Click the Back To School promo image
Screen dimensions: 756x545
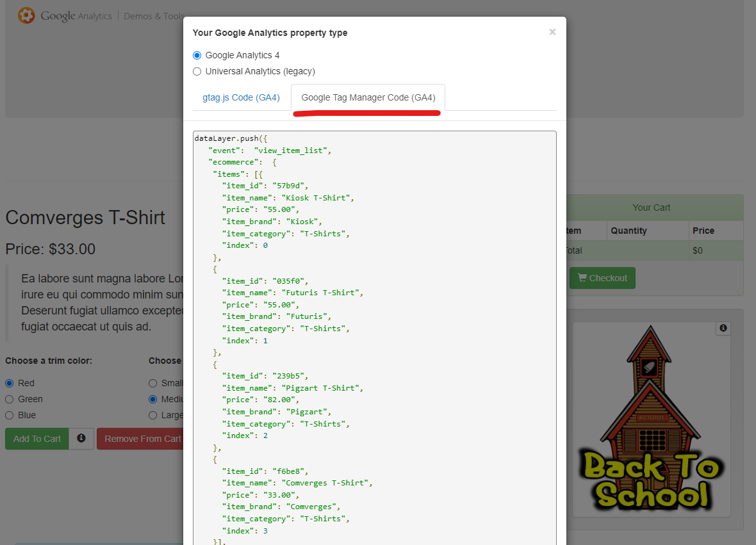tap(652, 419)
